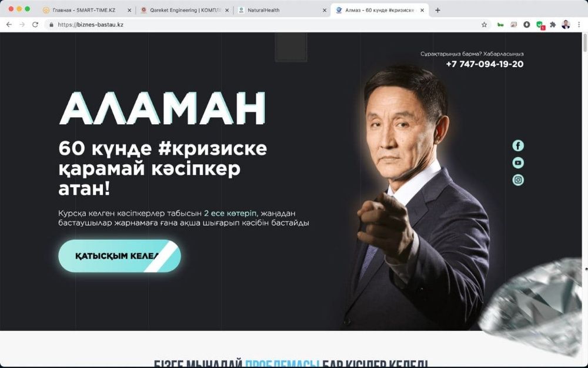
Task: Open the YouTube social icon
Action: (518, 163)
